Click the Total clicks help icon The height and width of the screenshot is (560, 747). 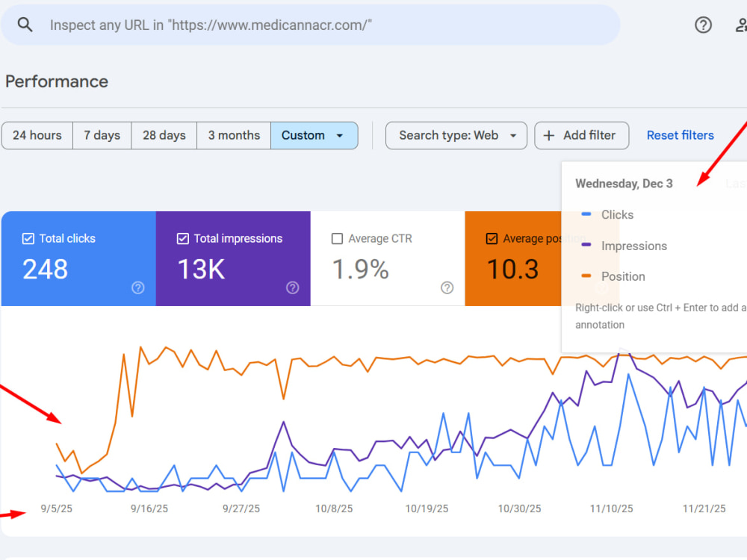click(137, 287)
